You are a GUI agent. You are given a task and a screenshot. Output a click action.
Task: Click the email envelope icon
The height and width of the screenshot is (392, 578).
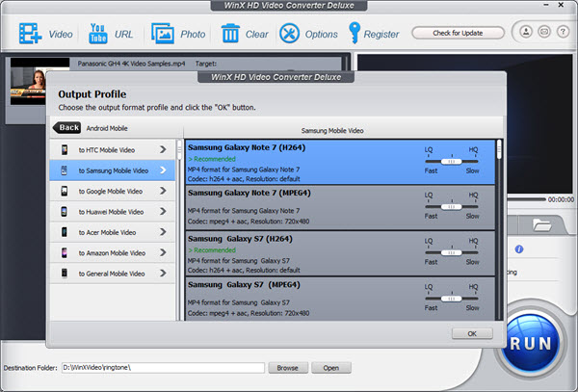tap(544, 32)
